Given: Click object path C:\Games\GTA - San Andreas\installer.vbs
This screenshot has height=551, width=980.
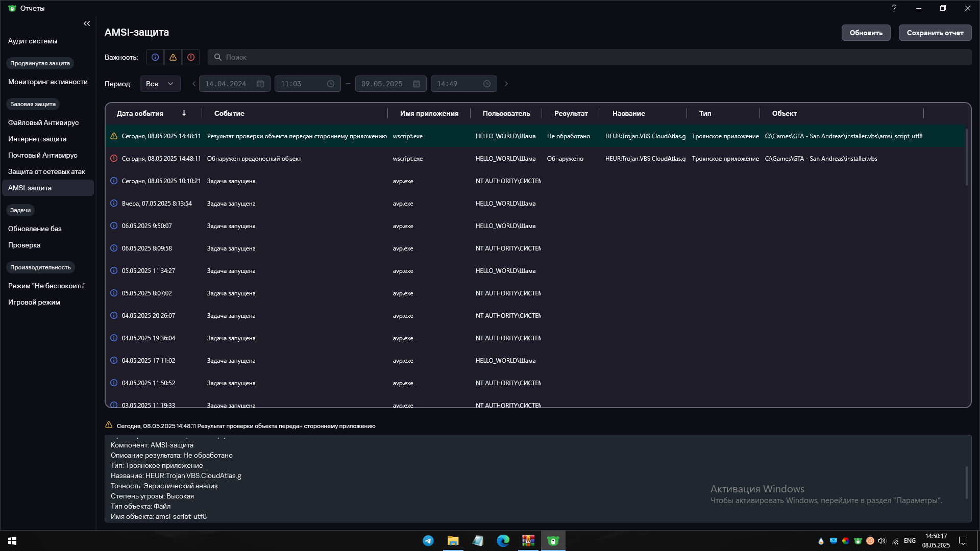Looking at the screenshot, I should [x=821, y=159].
